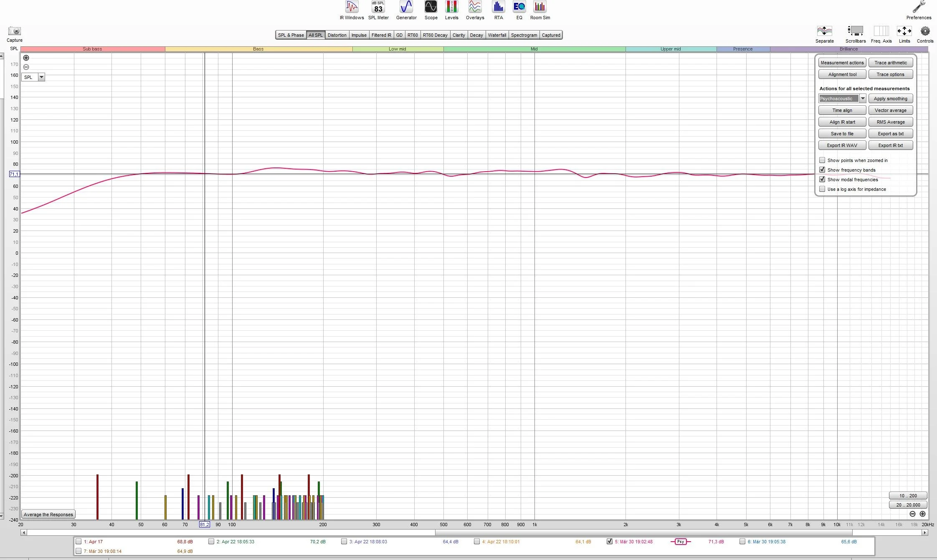Zoom in vertical axis plus icon
Viewport: 937px width, 560px height.
pos(26,58)
